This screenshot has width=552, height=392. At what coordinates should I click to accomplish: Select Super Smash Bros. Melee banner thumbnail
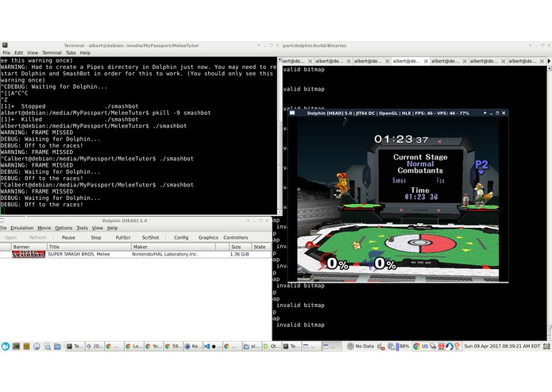pos(29,254)
